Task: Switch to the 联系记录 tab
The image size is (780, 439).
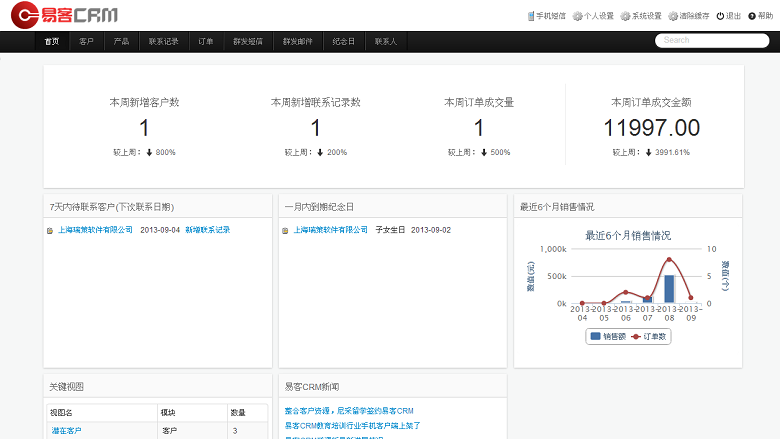Action: pyautogui.click(x=164, y=41)
